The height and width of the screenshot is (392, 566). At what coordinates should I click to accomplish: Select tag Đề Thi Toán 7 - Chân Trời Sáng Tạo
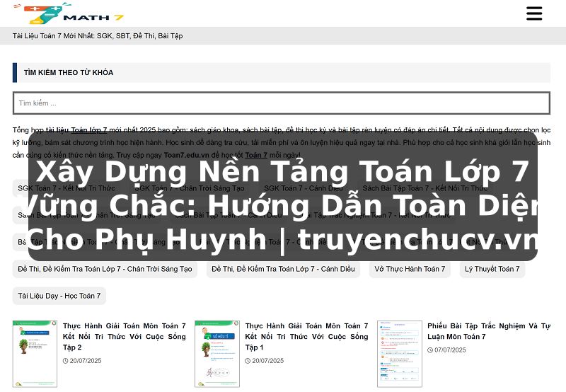(105, 269)
